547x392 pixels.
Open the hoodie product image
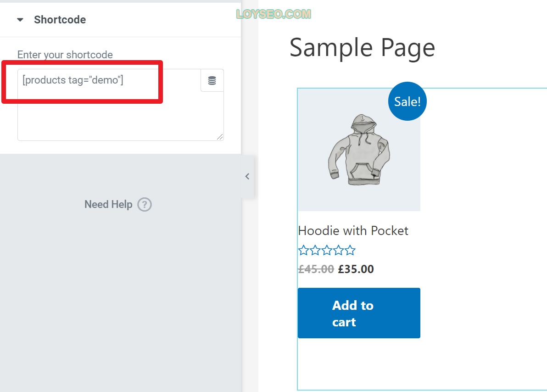click(x=359, y=150)
